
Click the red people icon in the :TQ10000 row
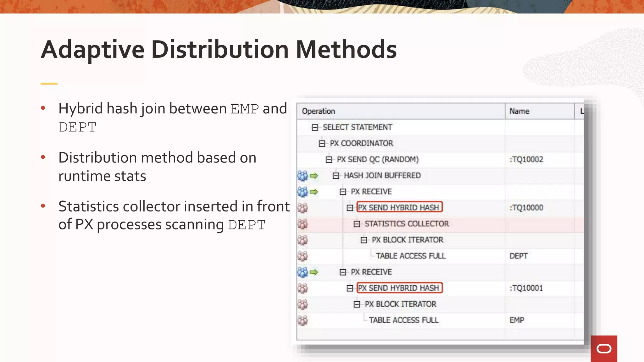coord(303,208)
